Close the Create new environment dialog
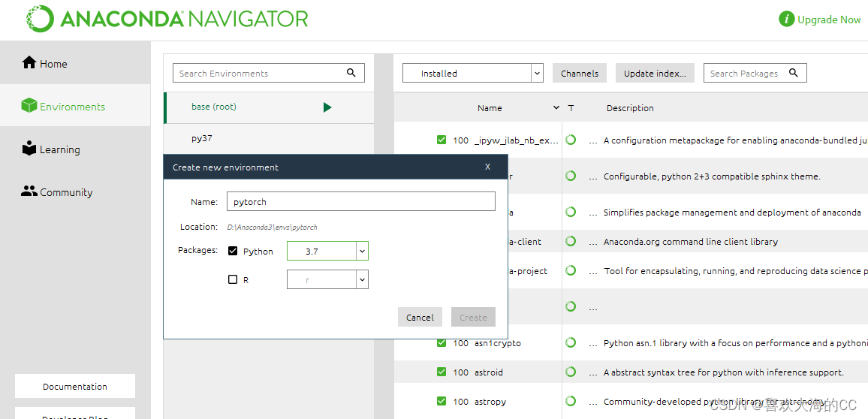 point(488,167)
